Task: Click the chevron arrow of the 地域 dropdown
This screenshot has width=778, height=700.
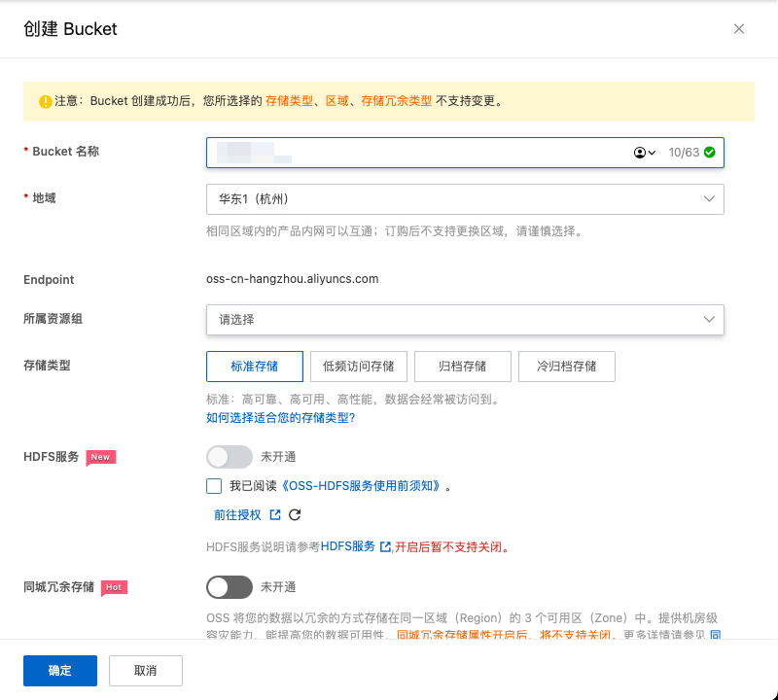Action: pos(709,199)
